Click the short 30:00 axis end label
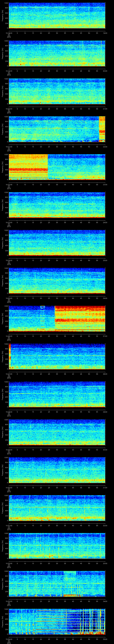Screen dimensions: 114x644 tap(105, 450)
